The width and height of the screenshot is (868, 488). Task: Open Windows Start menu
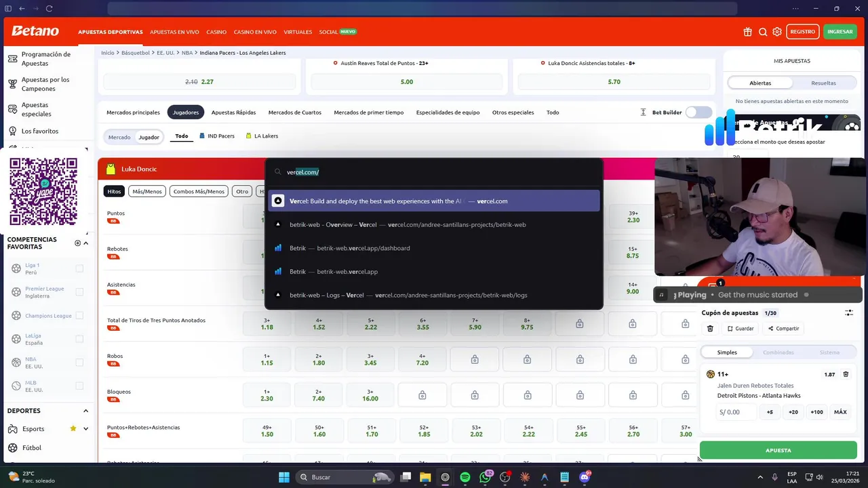click(x=284, y=477)
